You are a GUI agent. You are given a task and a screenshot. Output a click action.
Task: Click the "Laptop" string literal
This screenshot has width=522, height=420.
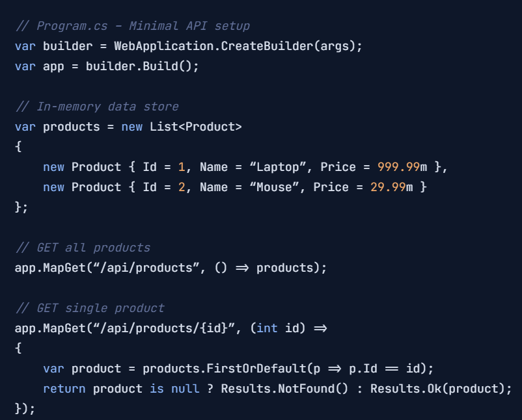tap(278, 167)
